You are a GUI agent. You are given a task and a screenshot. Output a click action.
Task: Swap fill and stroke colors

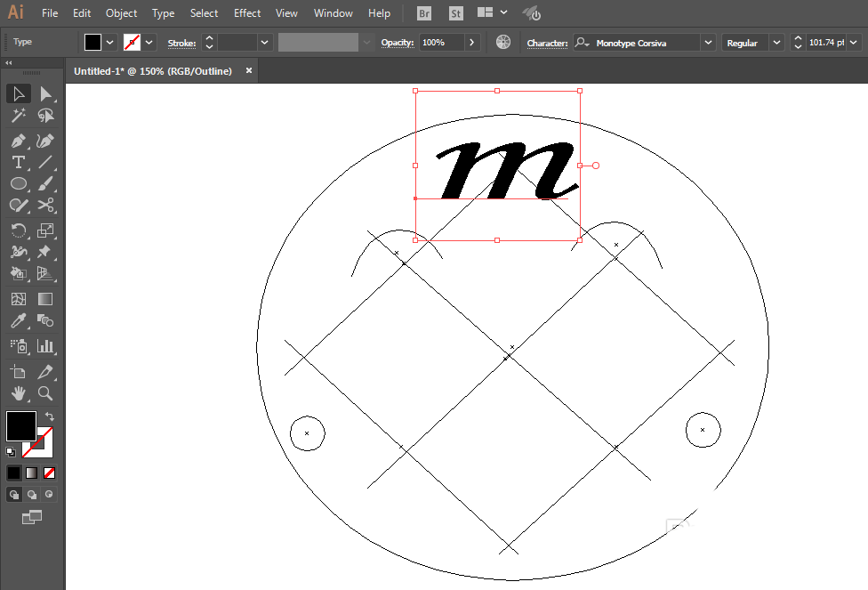click(49, 416)
